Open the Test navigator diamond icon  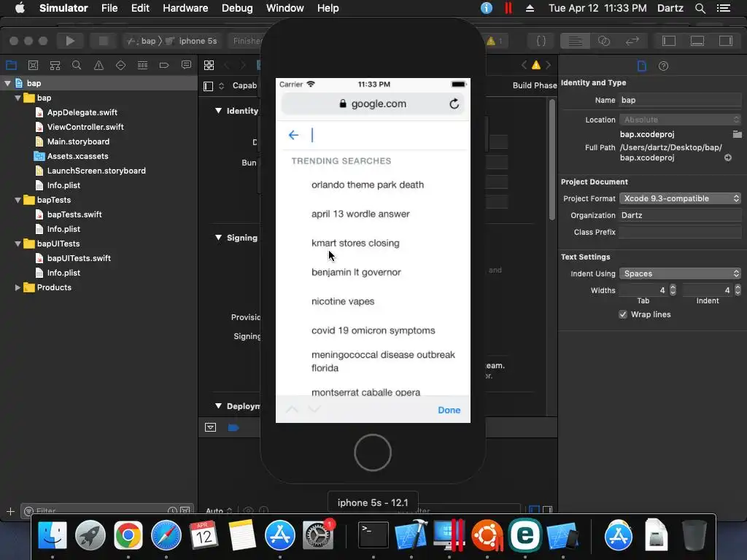120,65
